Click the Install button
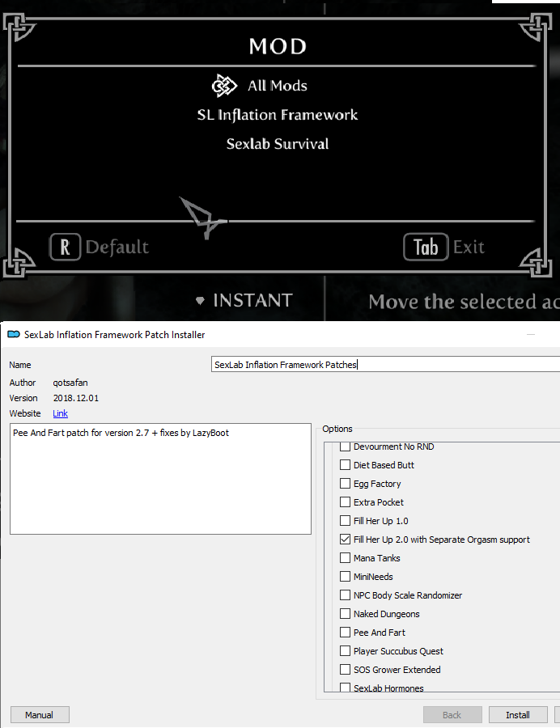560x728 pixels. tap(518, 714)
